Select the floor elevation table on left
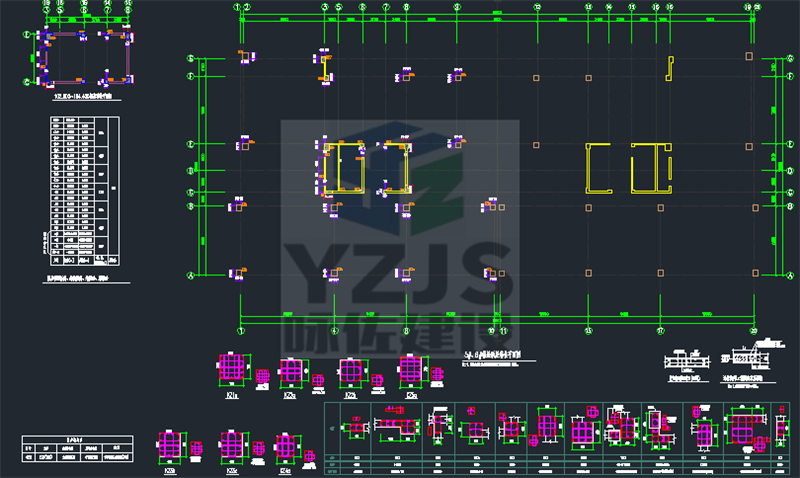 85,191
